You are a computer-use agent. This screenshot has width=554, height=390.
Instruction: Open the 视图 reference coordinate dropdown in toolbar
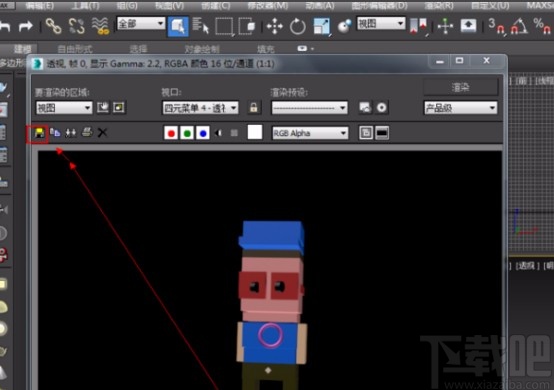tap(381, 24)
